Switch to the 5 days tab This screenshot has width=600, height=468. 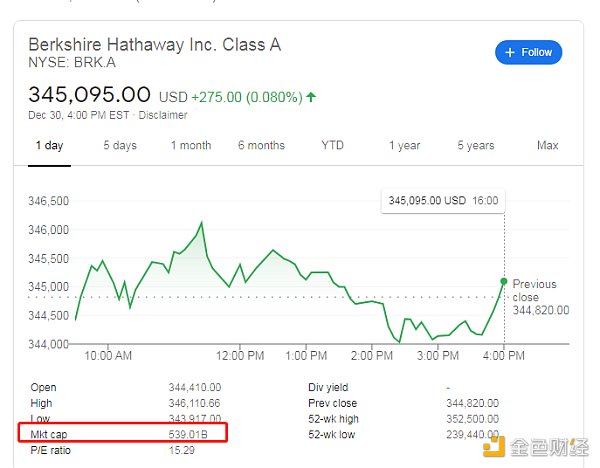click(120, 145)
